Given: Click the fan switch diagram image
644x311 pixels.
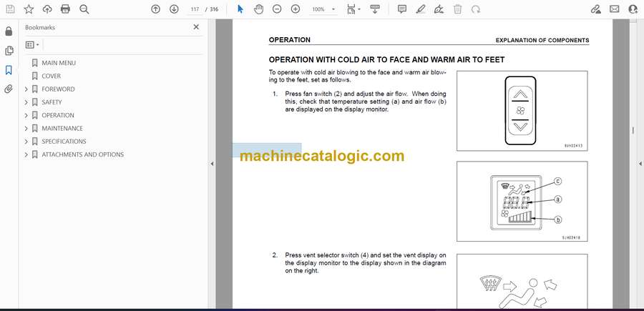Looking at the screenshot, I should tap(522, 111).
